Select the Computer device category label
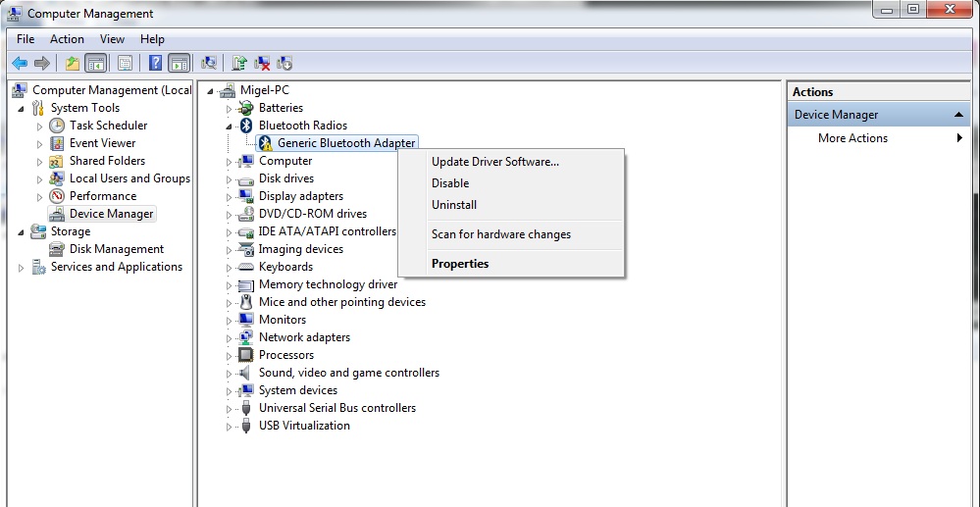 coord(285,161)
